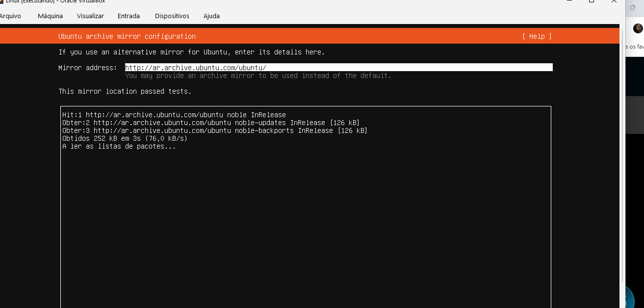644x308 pixels.
Task: Open the Entrada menu
Action: pyautogui.click(x=129, y=16)
